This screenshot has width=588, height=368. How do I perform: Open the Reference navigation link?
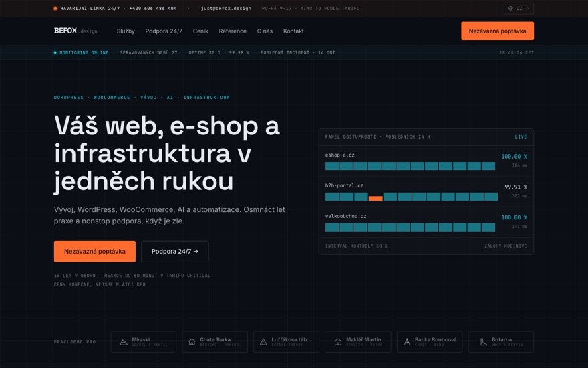click(x=233, y=31)
